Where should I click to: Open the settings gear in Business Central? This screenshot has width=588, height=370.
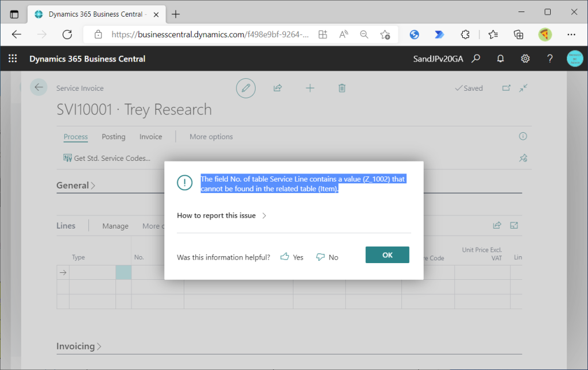pos(525,59)
